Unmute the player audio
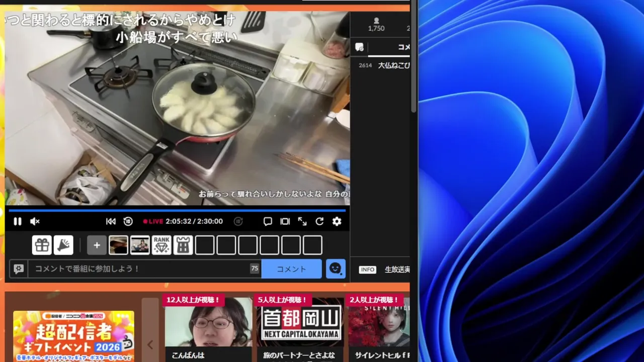Screen dimensions: 644x362 click(x=35, y=221)
